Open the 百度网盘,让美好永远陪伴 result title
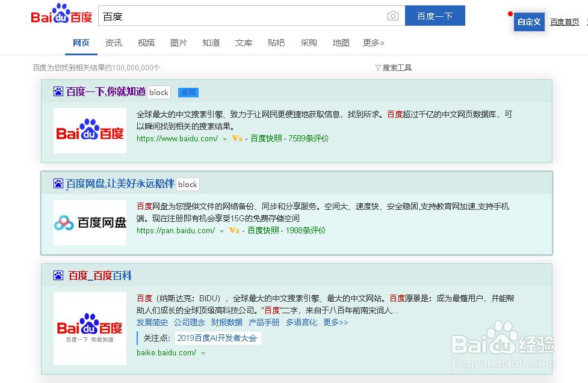Image resolution: width=588 pixels, height=383 pixels. point(120,183)
